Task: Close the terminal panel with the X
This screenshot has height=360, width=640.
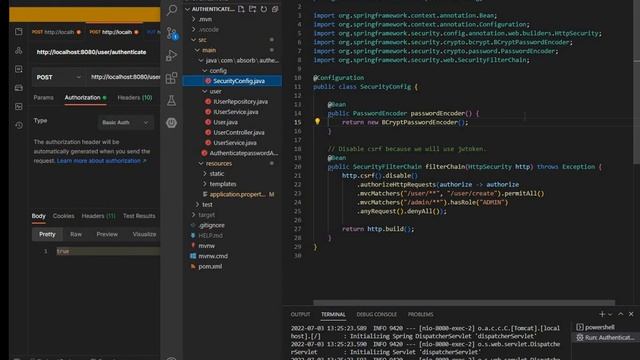Action: [x=631, y=314]
